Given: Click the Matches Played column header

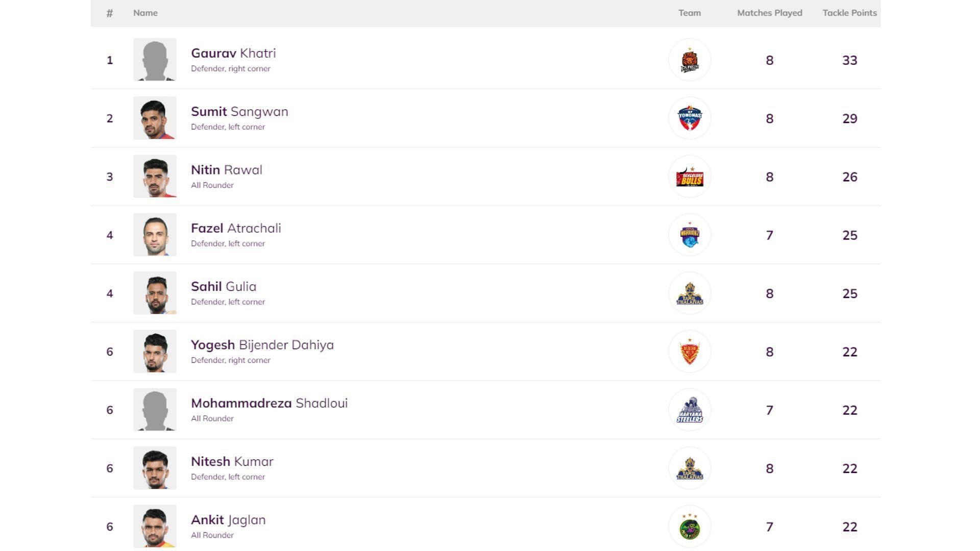Looking at the screenshot, I should coord(769,13).
